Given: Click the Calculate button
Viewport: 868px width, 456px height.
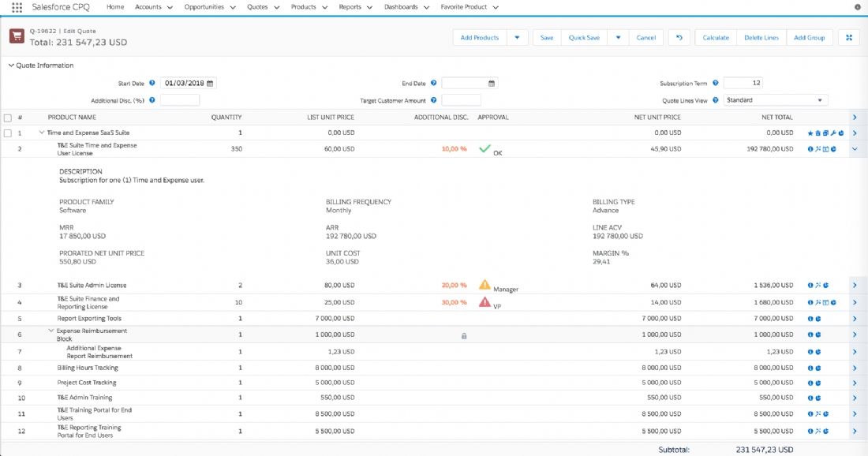Looking at the screenshot, I should (716, 38).
